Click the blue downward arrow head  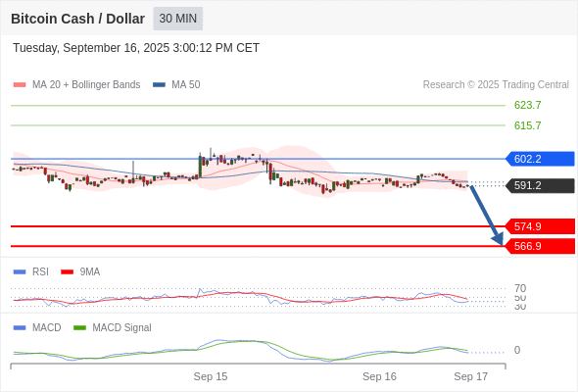pyautogui.click(x=499, y=240)
